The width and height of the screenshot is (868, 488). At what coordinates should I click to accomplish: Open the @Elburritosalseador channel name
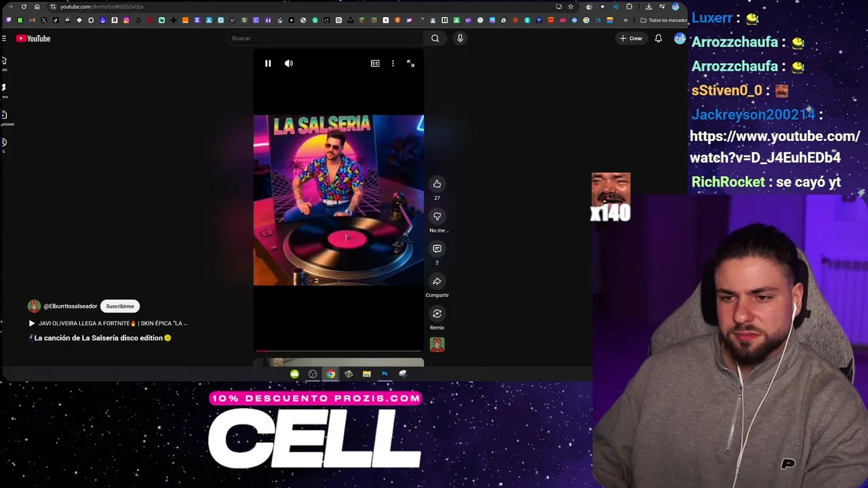(71, 306)
